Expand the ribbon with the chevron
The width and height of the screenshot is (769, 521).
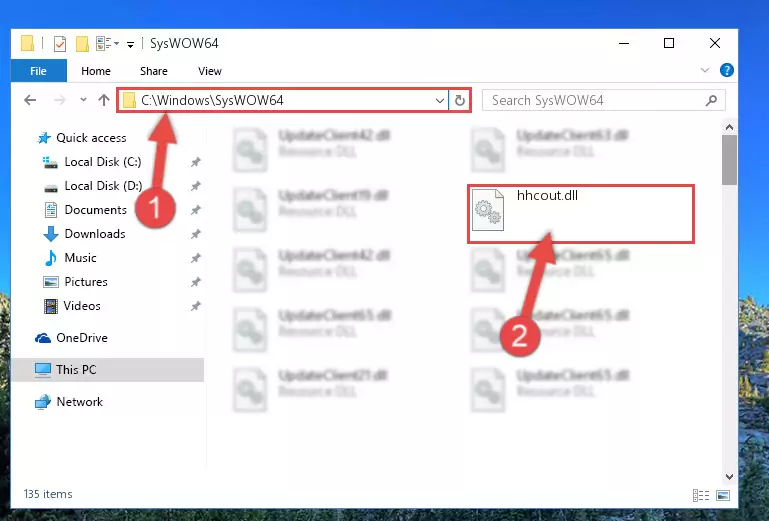pos(705,70)
